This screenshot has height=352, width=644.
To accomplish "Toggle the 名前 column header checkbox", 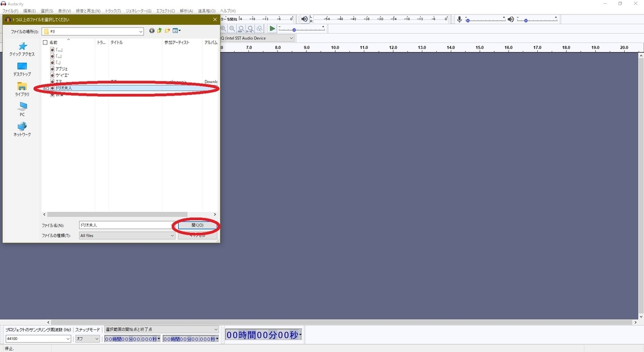I will pos(45,42).
